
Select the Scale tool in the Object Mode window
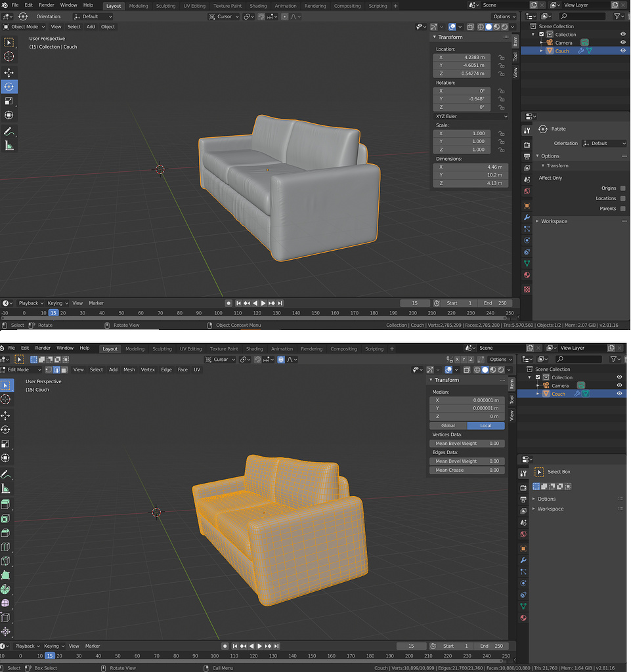tap(9, 101)
